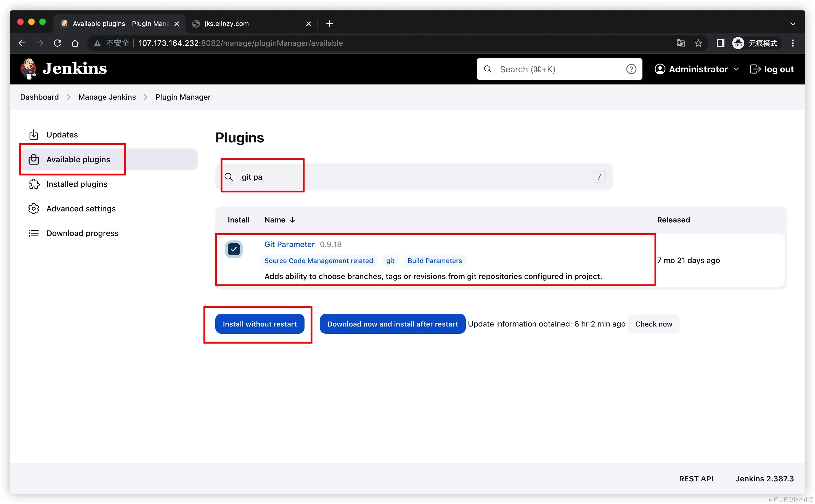Click the Administrator user avatar icon
Image resolution: width=815 pixels, height=504 pixels.
(660, 69)
